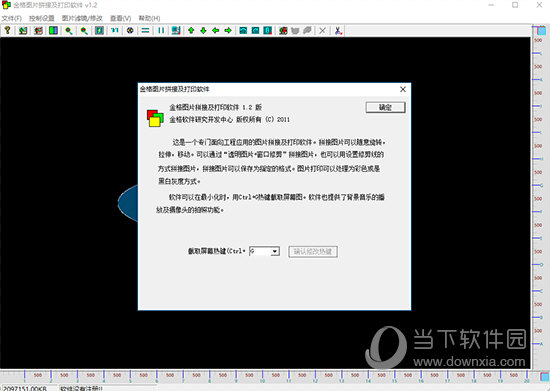550x391 pixels.
Task: Click the blue and green columns toolbar icon
Action: [53, 31]
